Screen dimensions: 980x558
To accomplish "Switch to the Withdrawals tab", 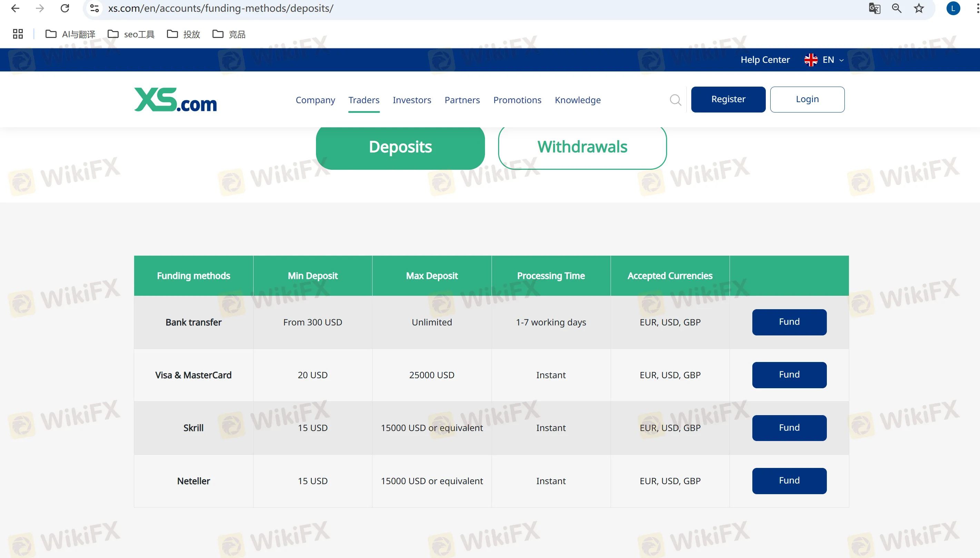I will click(x=582, y=147).
